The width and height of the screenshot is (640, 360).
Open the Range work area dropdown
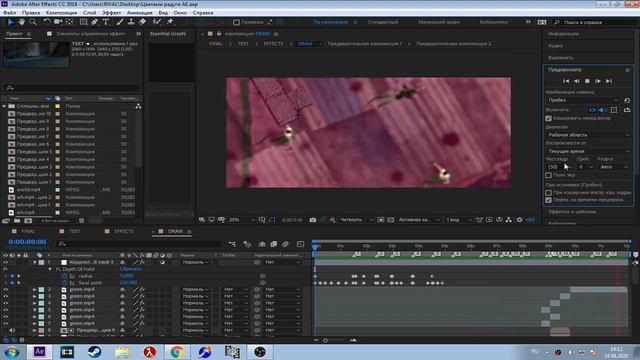coord(588,135)
